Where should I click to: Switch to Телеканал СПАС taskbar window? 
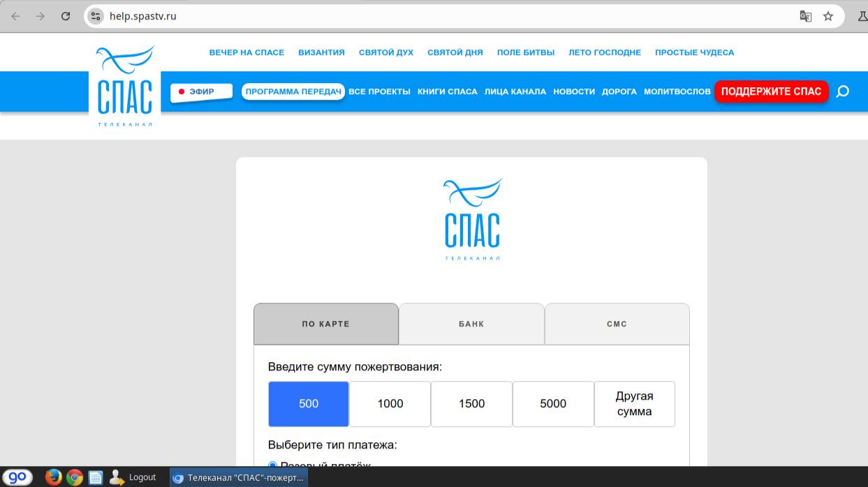click(239, 477)
